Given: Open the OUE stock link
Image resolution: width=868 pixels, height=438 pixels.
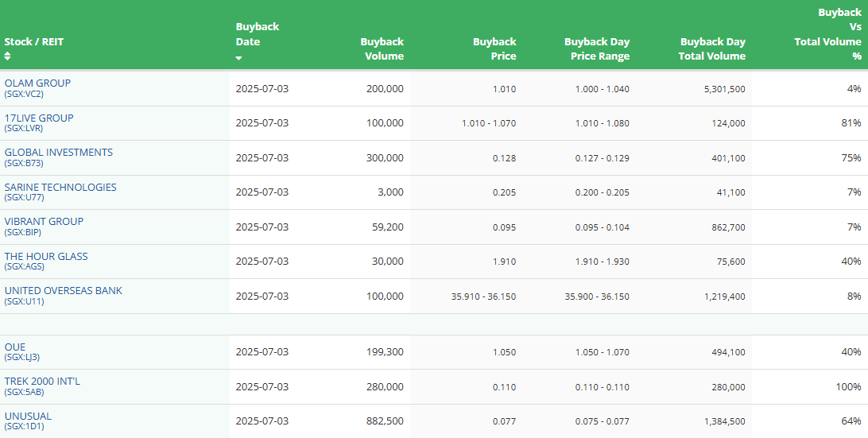Looking at the screenshot, I should pos(15,347).
